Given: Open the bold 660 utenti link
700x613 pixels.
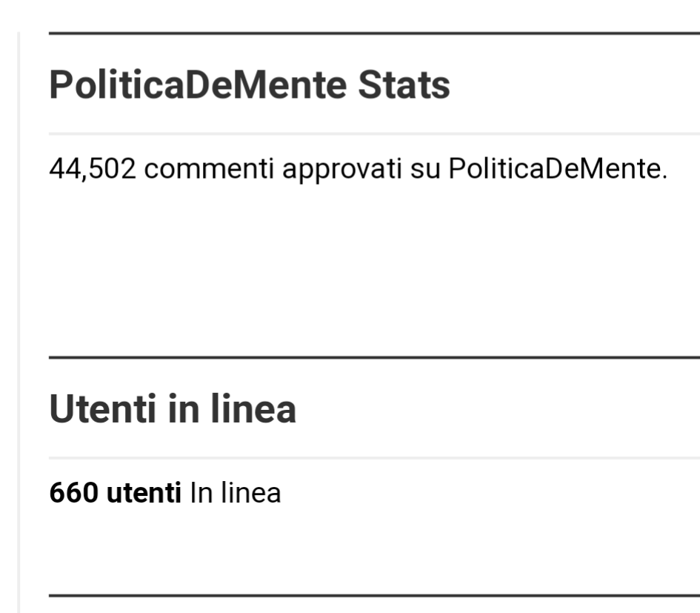Looking at the screenshot, I should [115, 493].
